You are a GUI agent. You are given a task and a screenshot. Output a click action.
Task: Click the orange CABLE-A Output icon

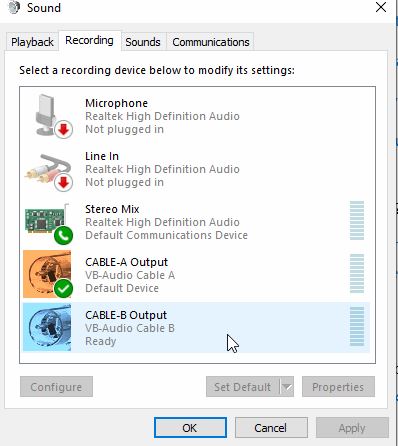47,274
